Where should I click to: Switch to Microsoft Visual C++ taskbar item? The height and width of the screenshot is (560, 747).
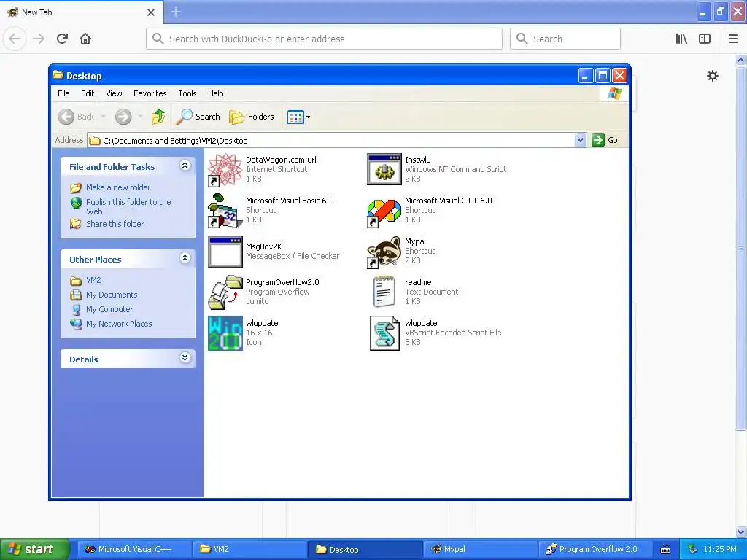pos(135,550)
